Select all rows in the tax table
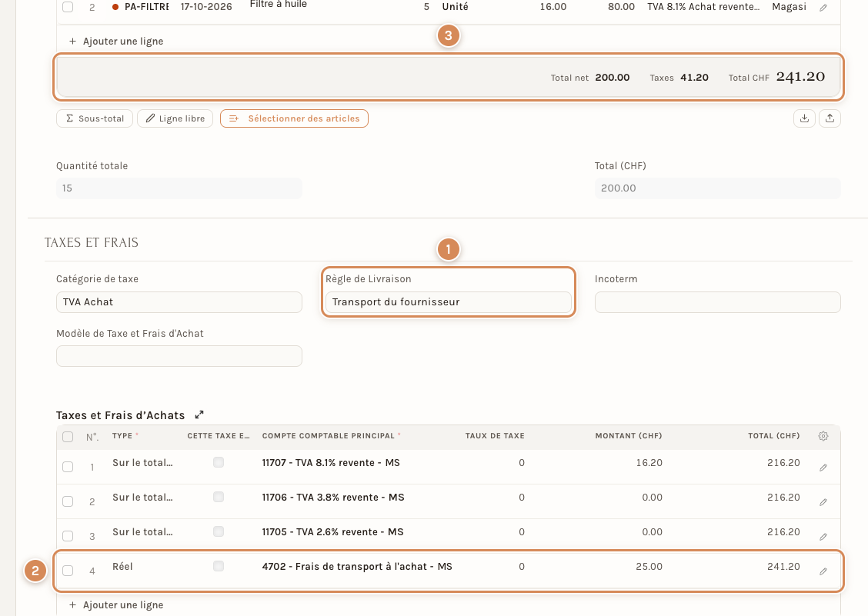Viewport: 868px width, 616px height. click(68, 437)
